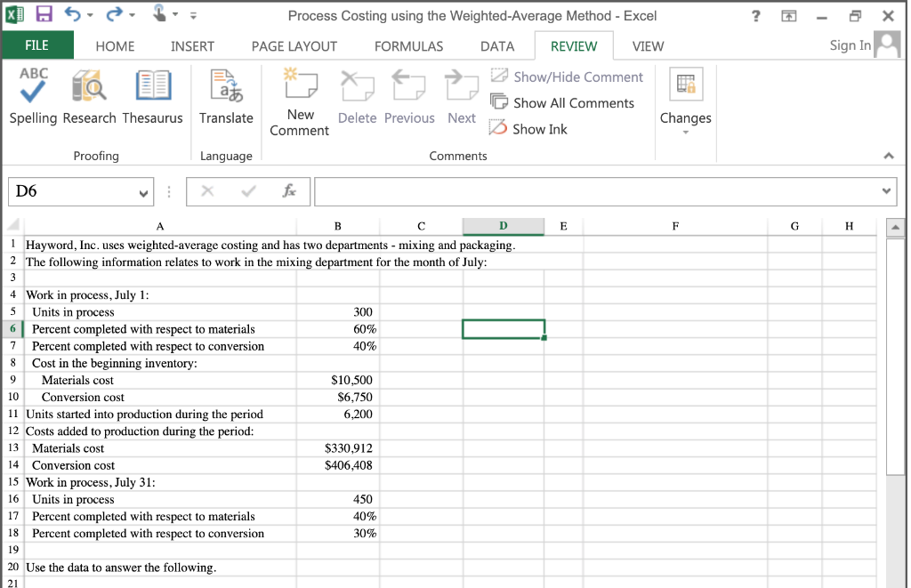Select column D header

point(504,226)
